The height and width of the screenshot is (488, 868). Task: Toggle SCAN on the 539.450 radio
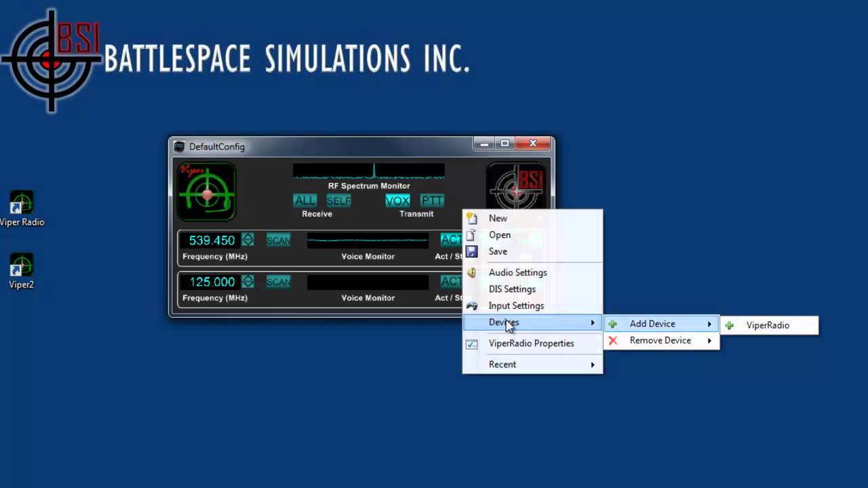[x=278, y=240]
